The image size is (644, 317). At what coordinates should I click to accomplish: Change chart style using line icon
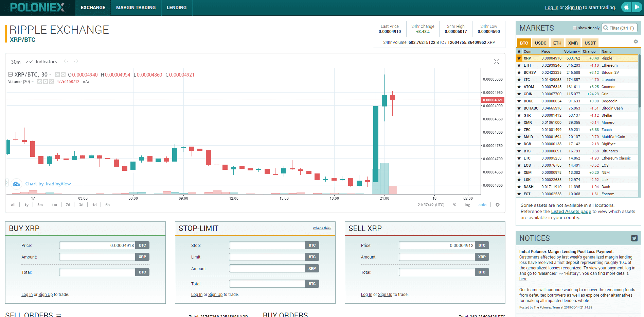coord(29,62)
